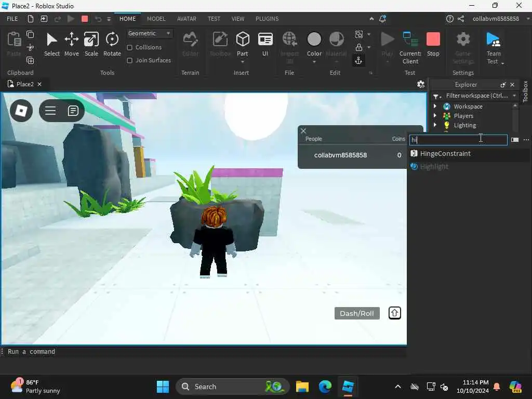The height and width of the screenshot is (399, 532).
Task: Click the shift-lock arrow icon in viewport
Action: pos(395,313)
